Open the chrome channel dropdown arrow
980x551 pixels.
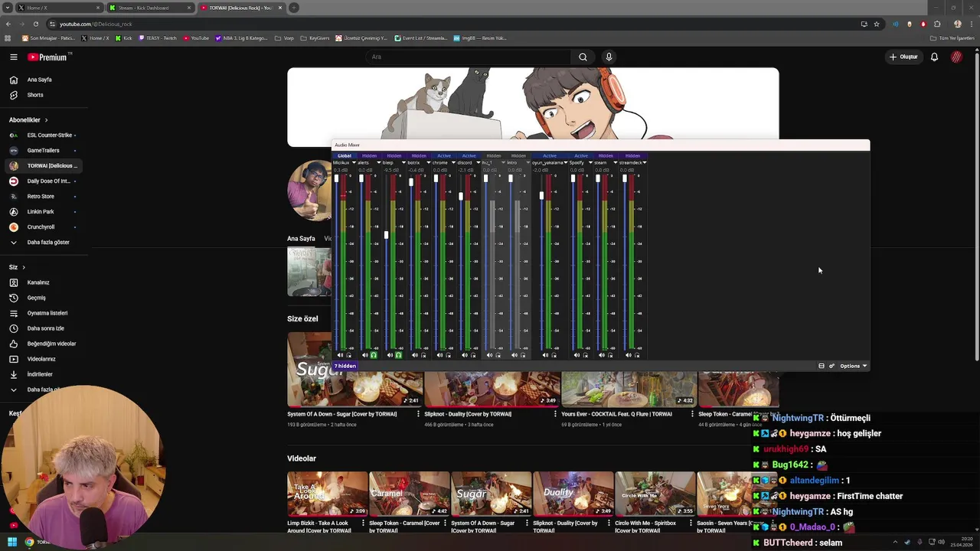pyautogui.click(x=453, y=162)
